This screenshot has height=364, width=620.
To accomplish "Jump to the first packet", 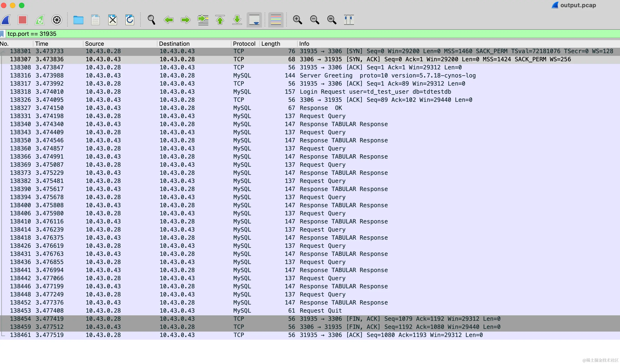I will click(x=220, y=20).
